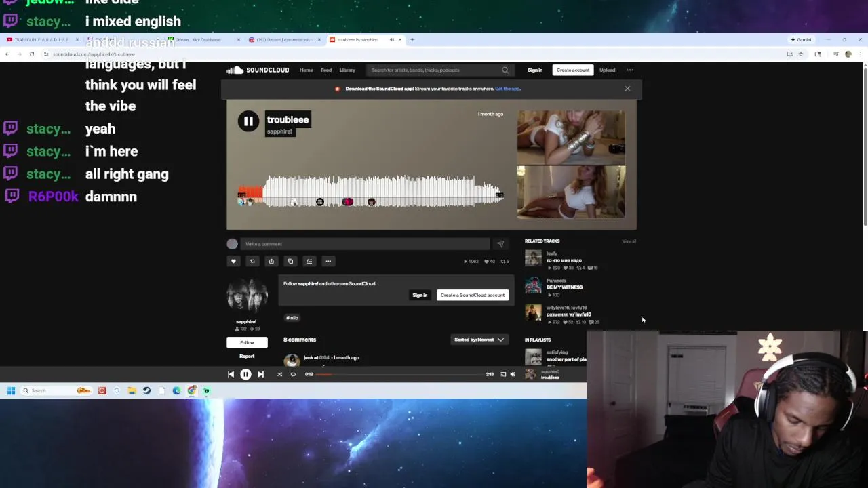Open the Library menu item

coord(347,70)
